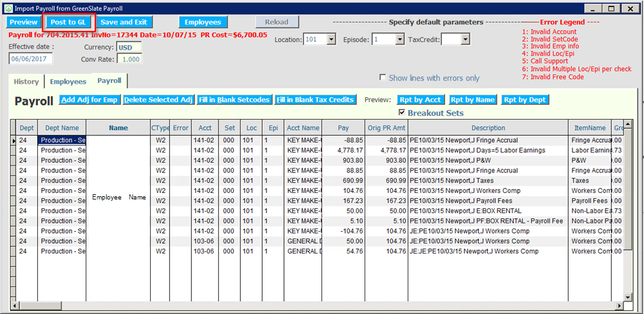Click the Orig PR Amt column header
644x314 pixels.
pos(386,128)
